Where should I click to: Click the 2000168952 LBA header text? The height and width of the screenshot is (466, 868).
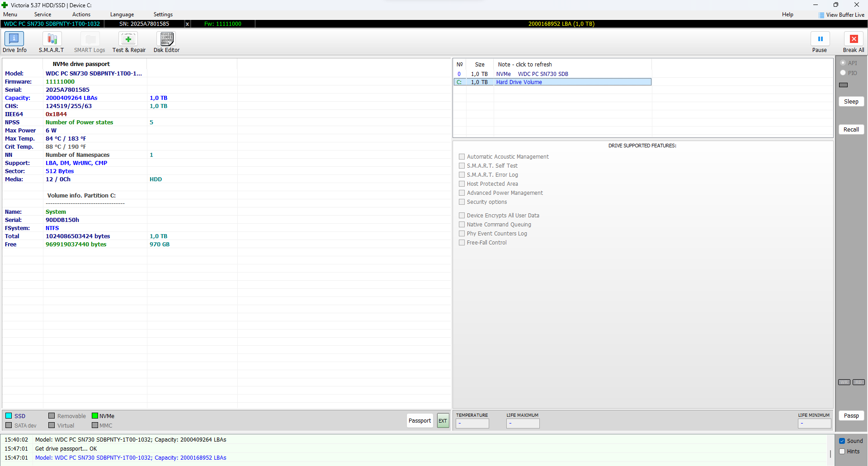[x=561, y=24]
